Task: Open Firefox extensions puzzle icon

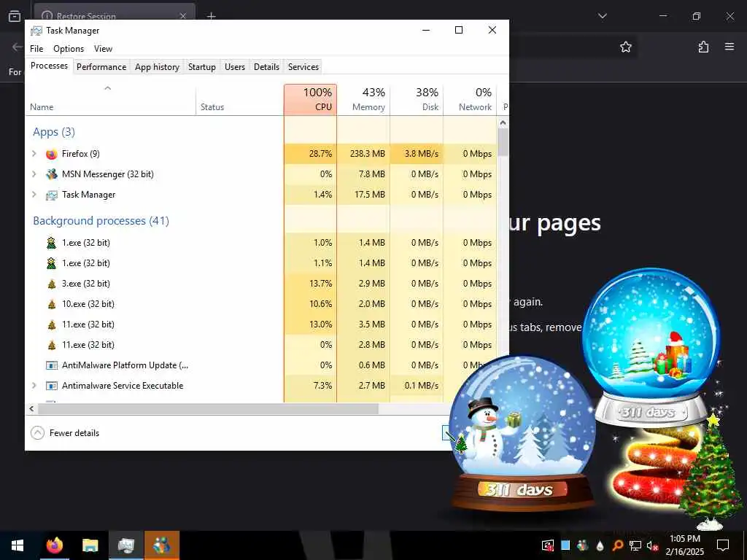Action: click(703, 47)
